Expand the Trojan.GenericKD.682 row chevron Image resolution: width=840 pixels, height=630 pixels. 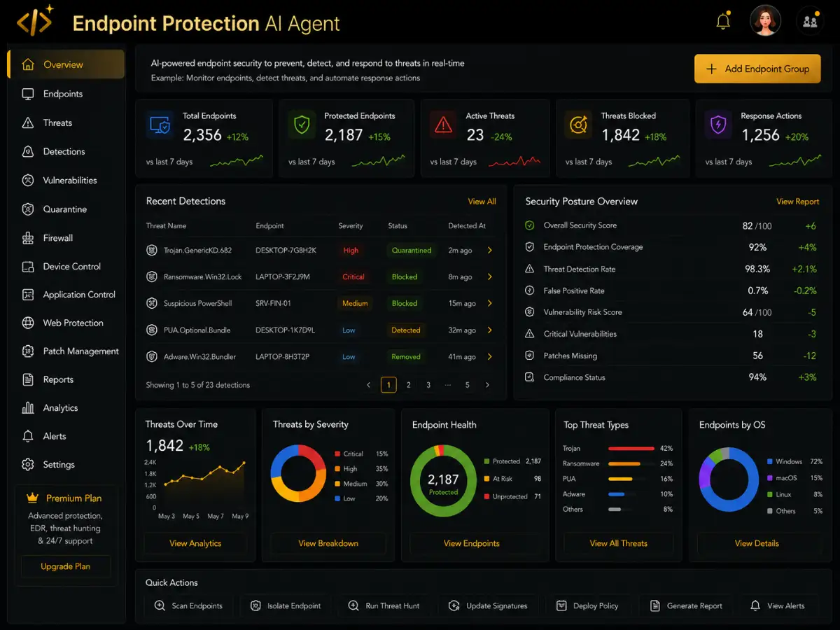point(489,250)
